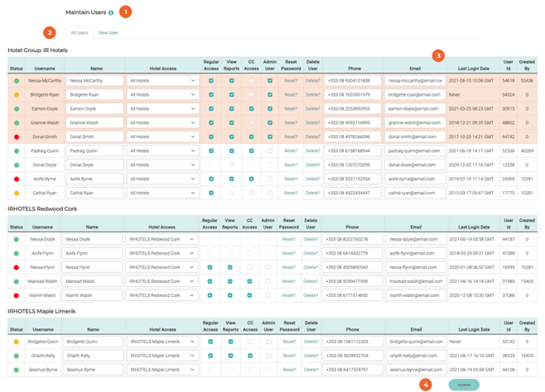Click the email field for Seamus Byrne

coord(415,370)
